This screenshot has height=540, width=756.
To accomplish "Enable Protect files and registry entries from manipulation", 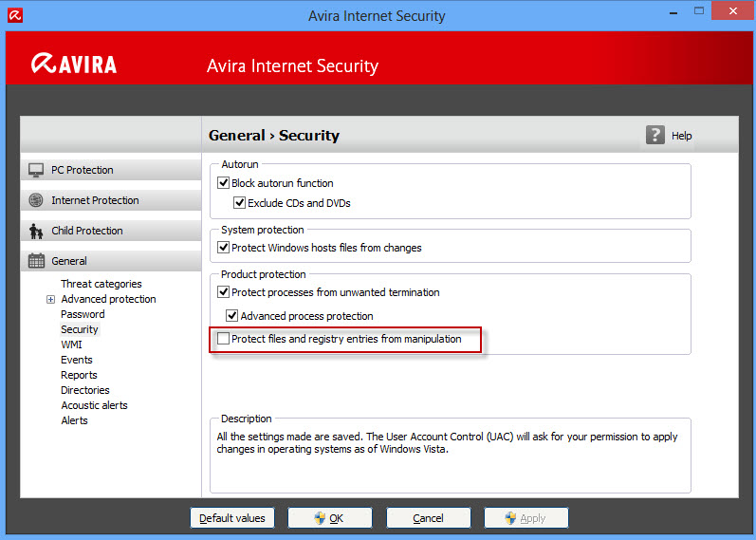I will pyautogui.click(x=223, y=339).
